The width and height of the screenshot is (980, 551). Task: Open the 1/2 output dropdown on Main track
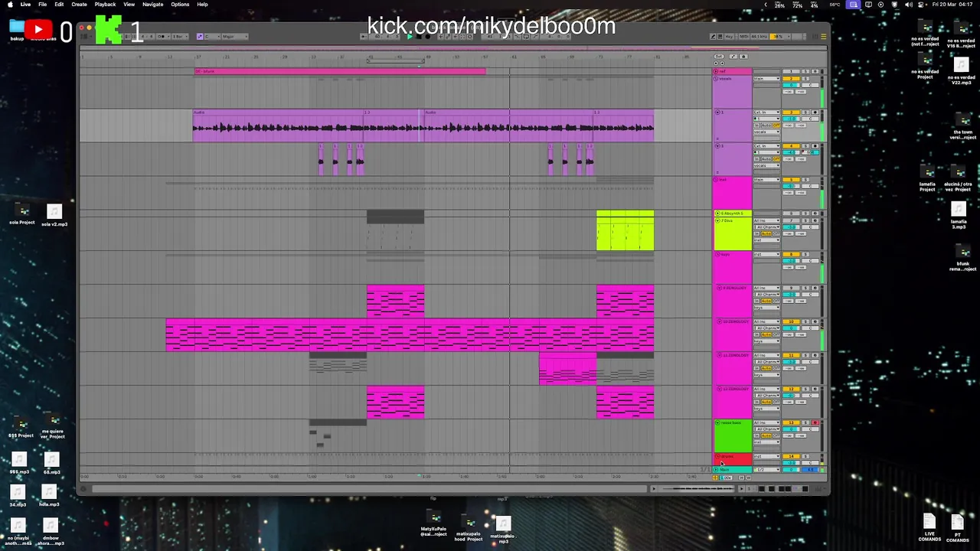766,470
